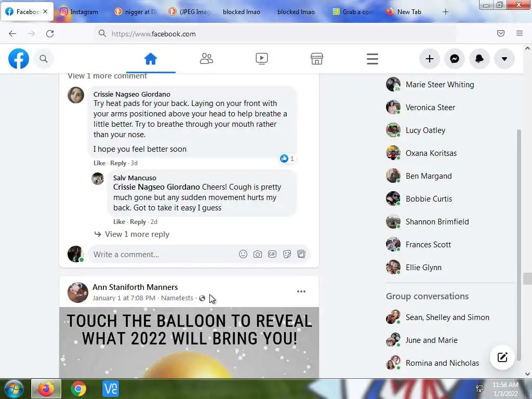Expand View 1 more reply

pyautogui.click(x=137, y=234)
